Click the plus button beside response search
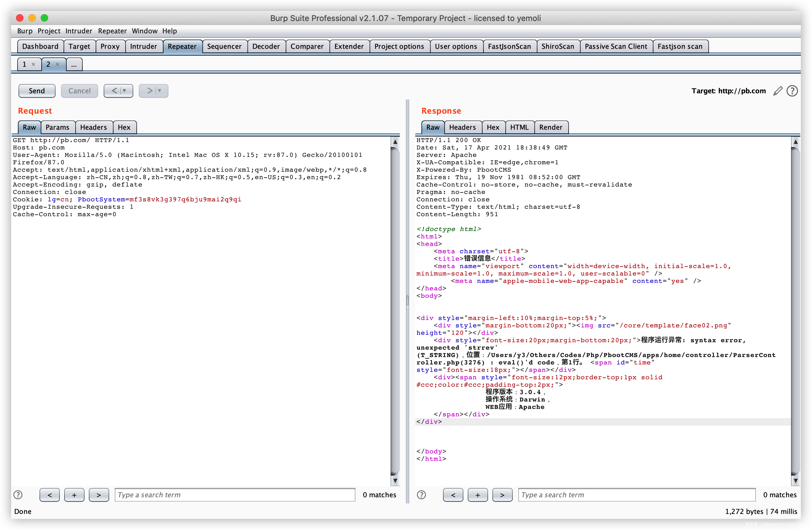Screen dimensions: 812x530 pos(477,495)
